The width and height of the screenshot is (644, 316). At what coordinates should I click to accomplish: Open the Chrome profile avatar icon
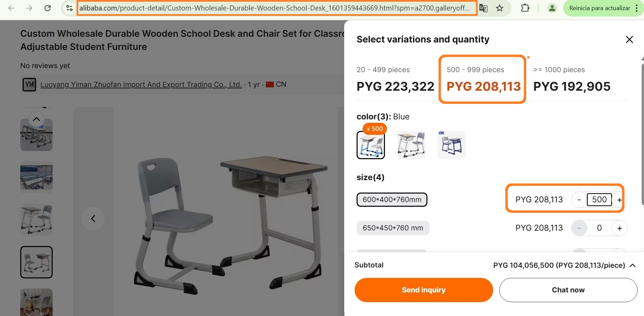click(552, 8)
